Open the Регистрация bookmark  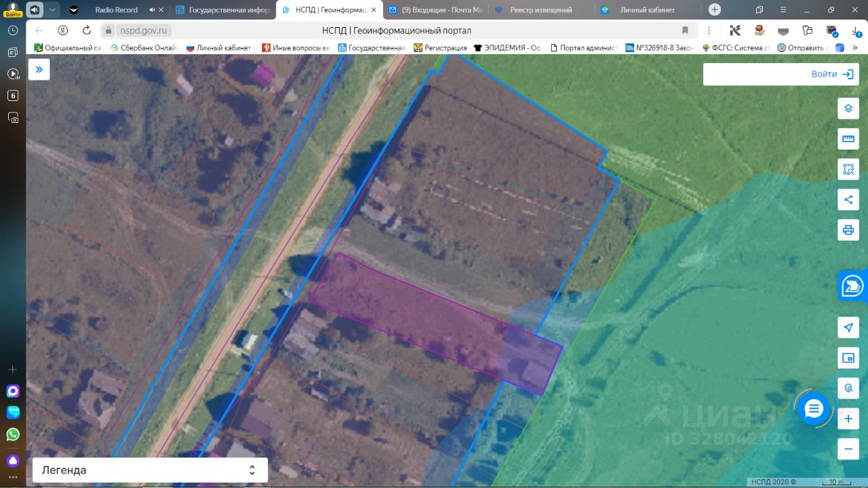point(441,47)
